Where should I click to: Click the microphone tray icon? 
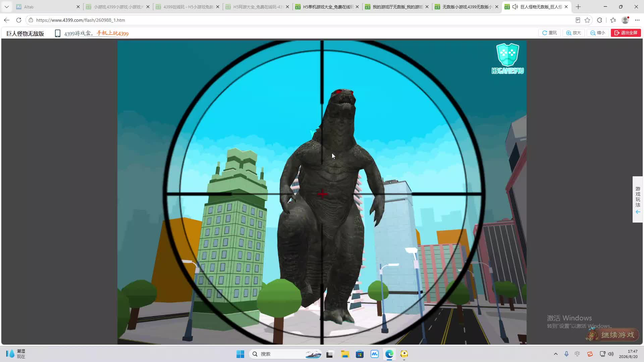click(x=566, y=354)
